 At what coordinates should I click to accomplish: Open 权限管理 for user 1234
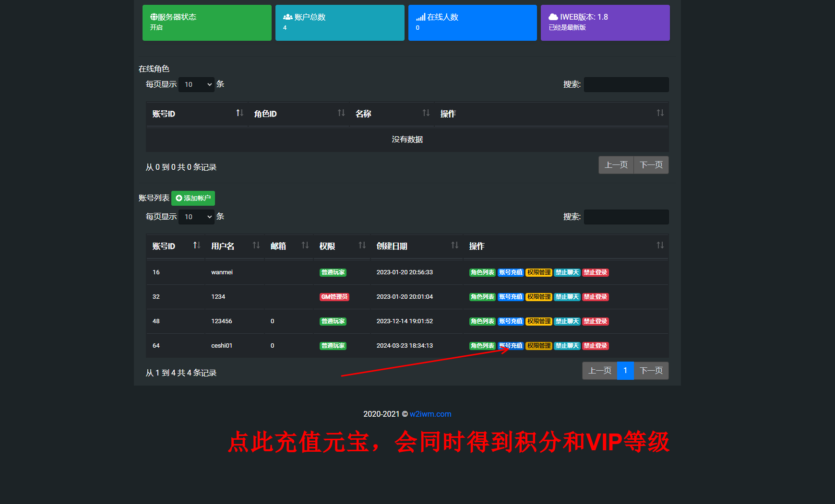539,297
